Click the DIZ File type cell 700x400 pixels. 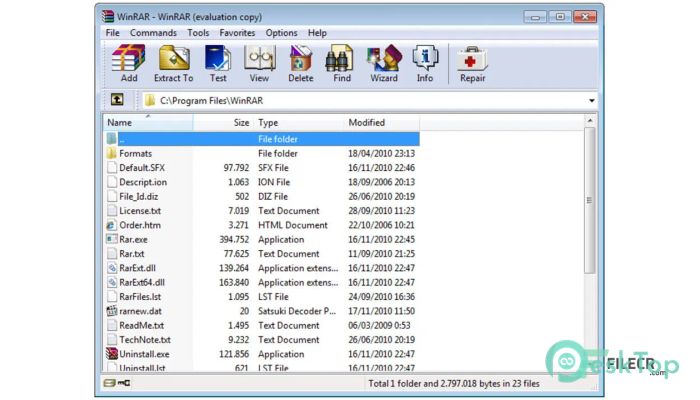(273, 196)
